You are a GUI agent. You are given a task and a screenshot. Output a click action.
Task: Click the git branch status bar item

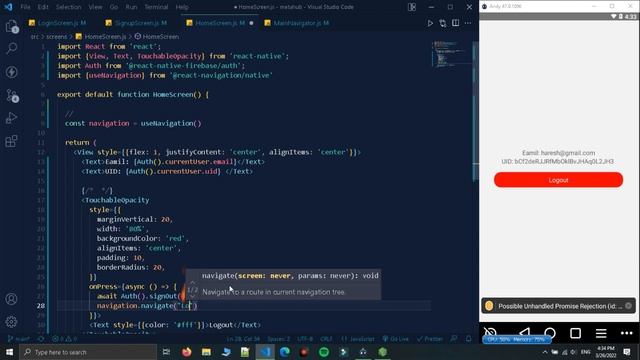coord(19,339)
